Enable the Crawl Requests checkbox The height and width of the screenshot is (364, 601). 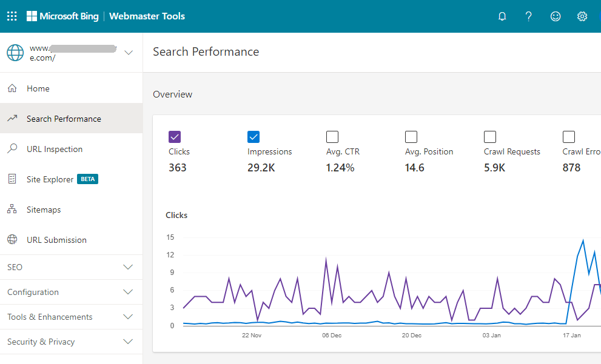click(490, 137)
